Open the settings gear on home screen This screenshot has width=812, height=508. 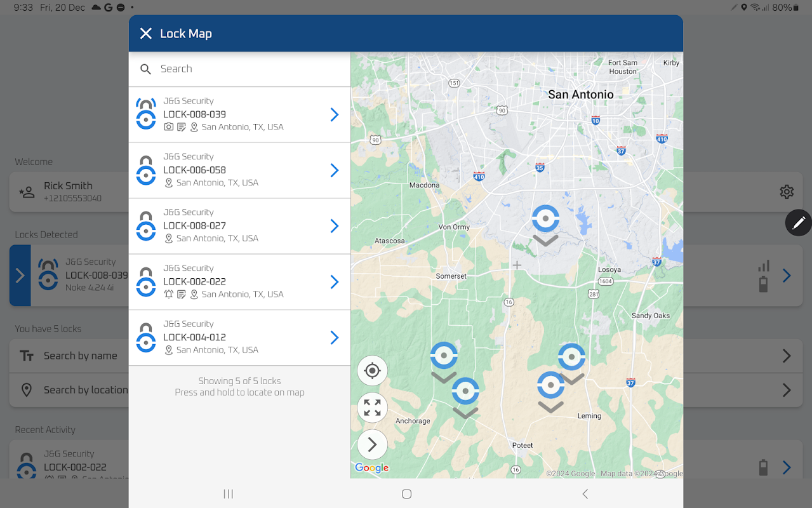point(787,192)
